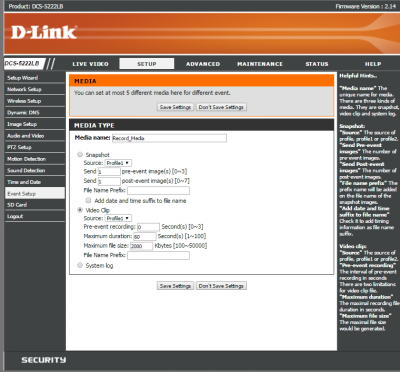Click the D-Link logo
400x372 pixels.
(44, 32)
